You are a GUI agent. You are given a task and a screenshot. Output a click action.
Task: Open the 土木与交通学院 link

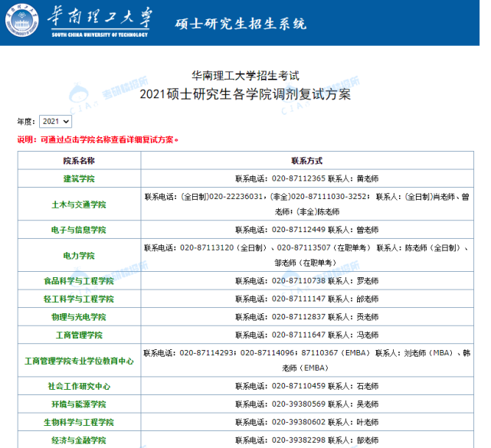point(79,204)
